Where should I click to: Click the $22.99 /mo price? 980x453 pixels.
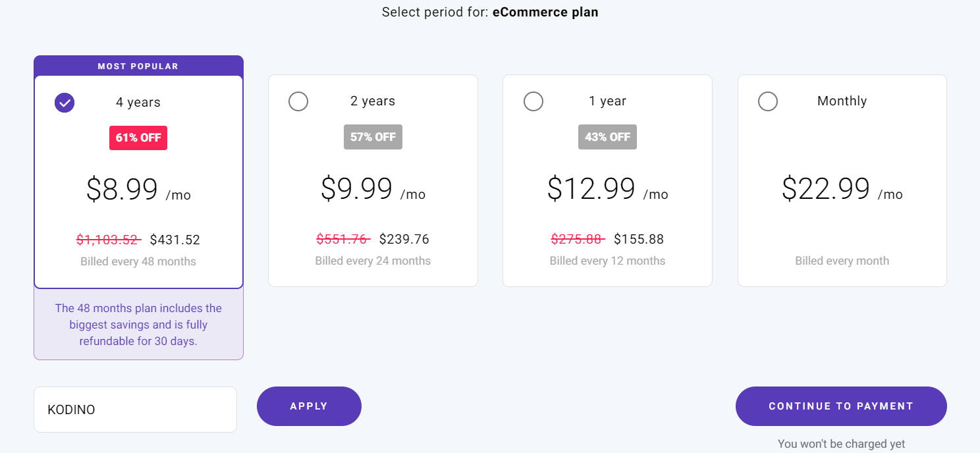click(842, 189)
